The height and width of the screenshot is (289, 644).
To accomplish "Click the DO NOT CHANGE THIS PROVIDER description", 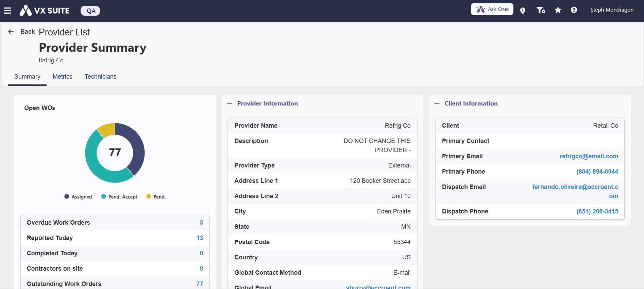I will [x=377, y=145].
